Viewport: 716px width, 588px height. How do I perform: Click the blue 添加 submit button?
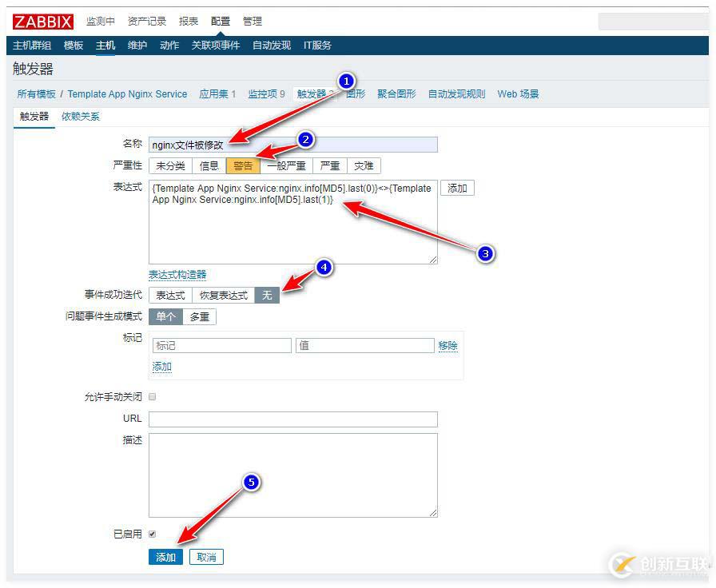(165, 557)
